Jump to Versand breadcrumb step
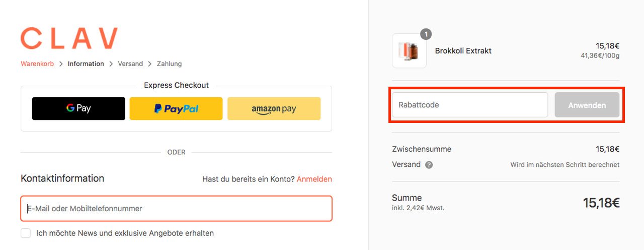 click(x=130, y=64)
